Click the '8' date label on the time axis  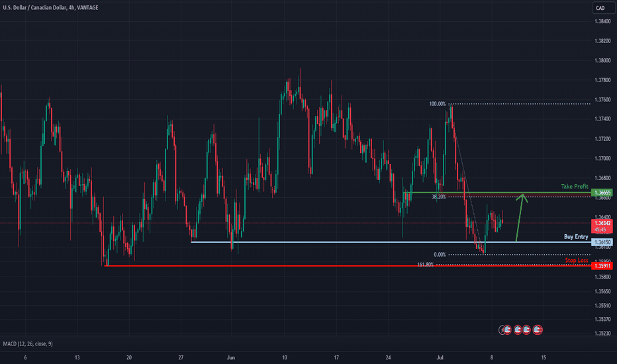(x=492, y=357)
